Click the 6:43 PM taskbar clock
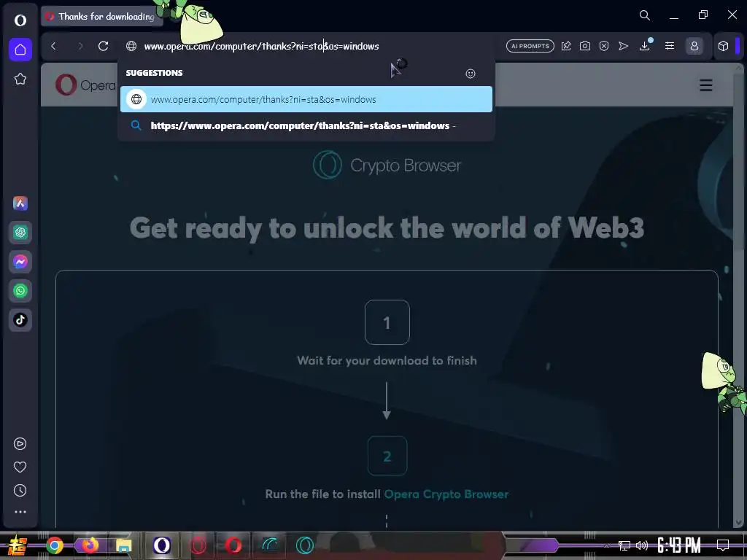Image resolution: width=747 pixels, height=560 pixels. 679,545
